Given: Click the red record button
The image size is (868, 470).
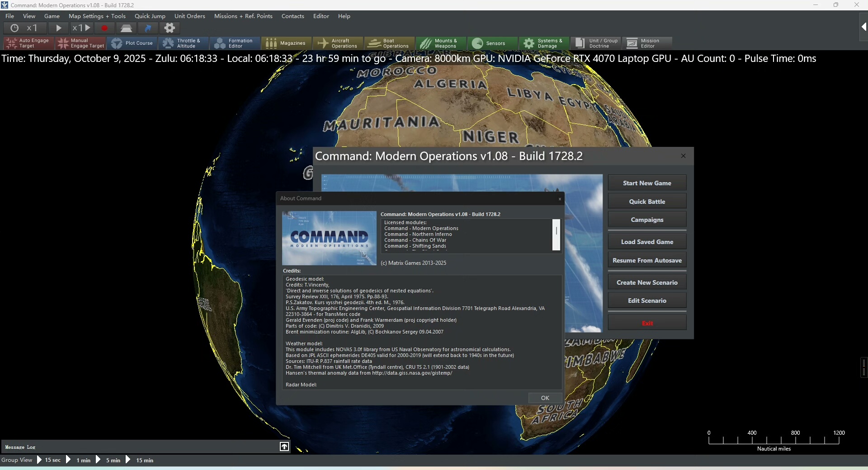Looking at the screenshot, I should [x=104, y=28].
